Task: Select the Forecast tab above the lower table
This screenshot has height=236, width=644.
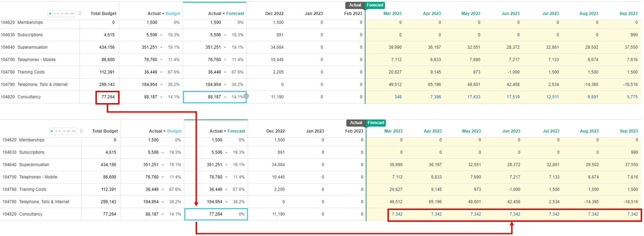Action: click(376, 122)
